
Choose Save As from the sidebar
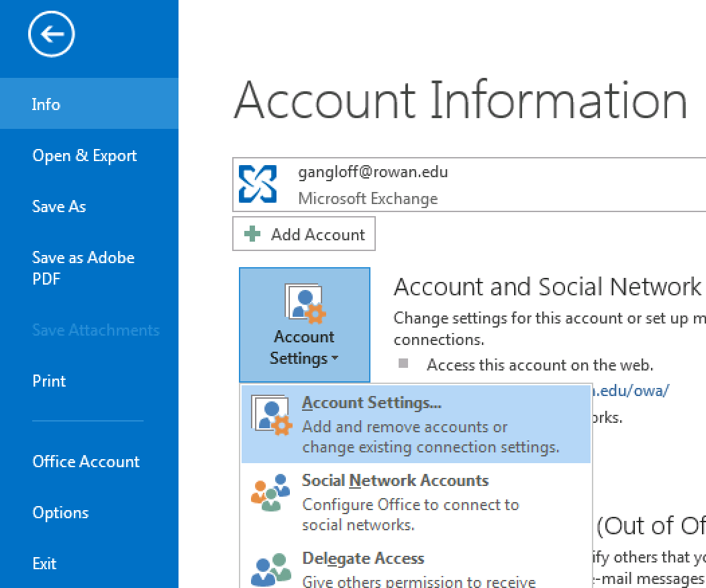tap(59, 206)
